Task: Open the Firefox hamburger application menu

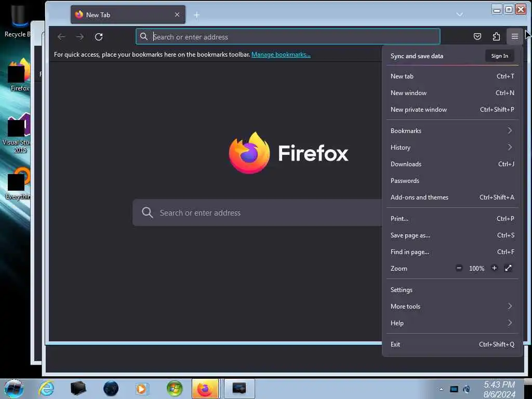Action: (x=514, y=37)
